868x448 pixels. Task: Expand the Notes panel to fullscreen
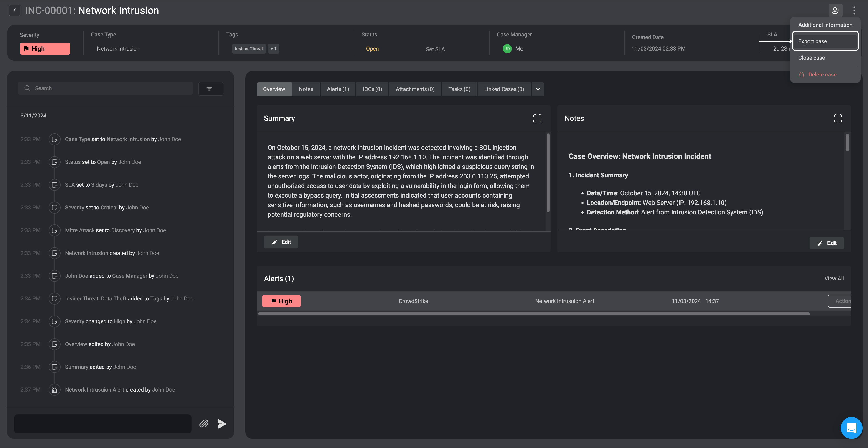[838, 118]
